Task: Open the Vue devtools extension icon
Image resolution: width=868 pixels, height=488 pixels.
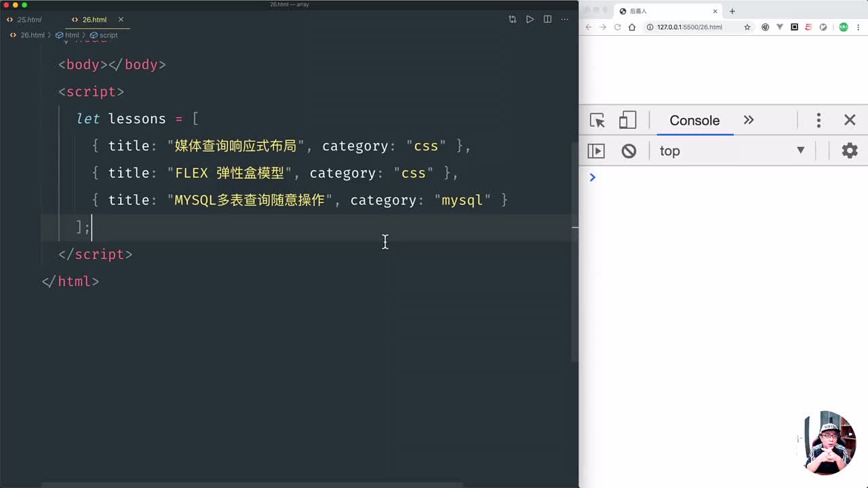Action: point(780,27)
